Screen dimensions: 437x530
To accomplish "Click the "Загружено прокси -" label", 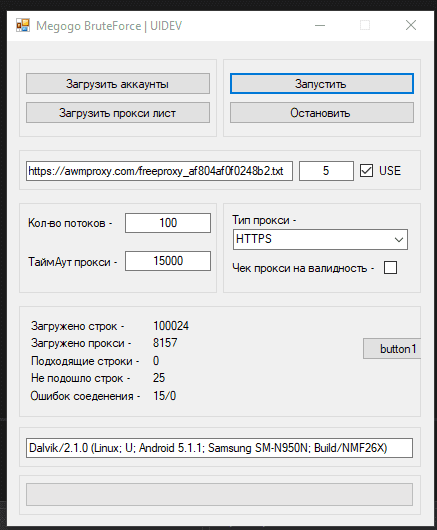I will 81,343.
